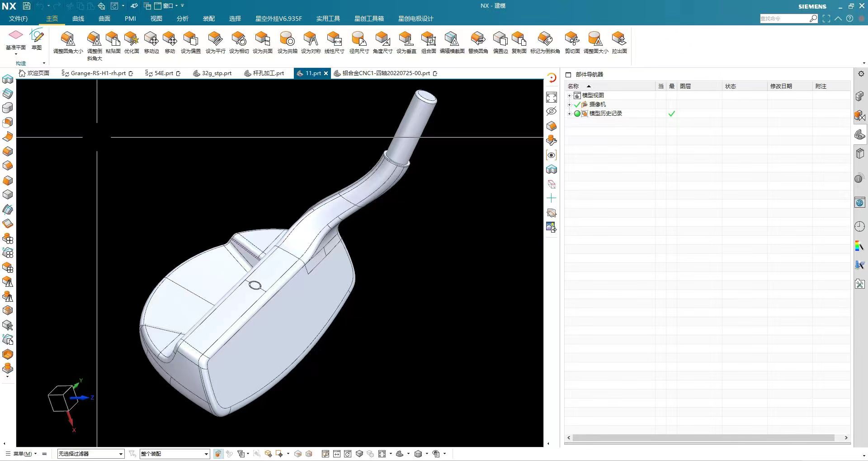Click the 线性尺寸 linear dimension icon
Viewport: 868px width, 461px height.
click(x=334, y=39)
